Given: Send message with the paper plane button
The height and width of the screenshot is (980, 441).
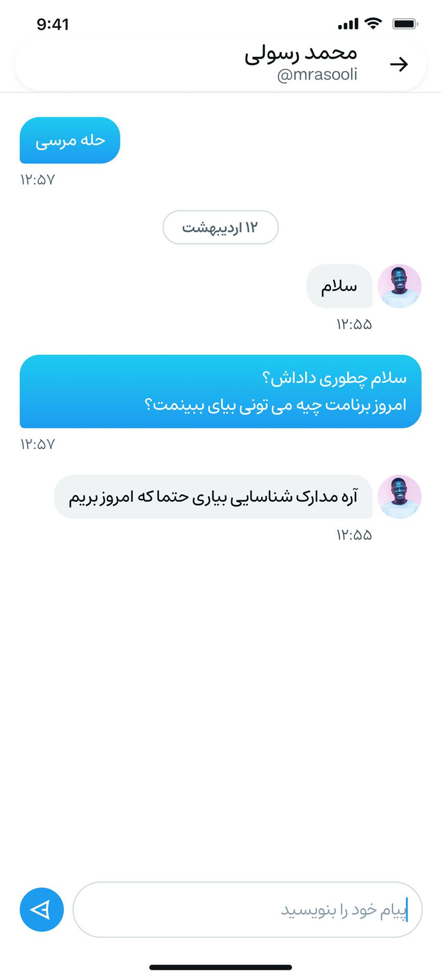Looking at the screenshot, I should coord(42,910).
